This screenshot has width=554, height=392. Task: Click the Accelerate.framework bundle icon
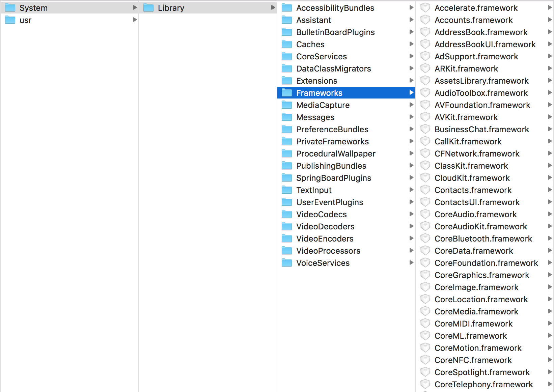coord(425,8)
